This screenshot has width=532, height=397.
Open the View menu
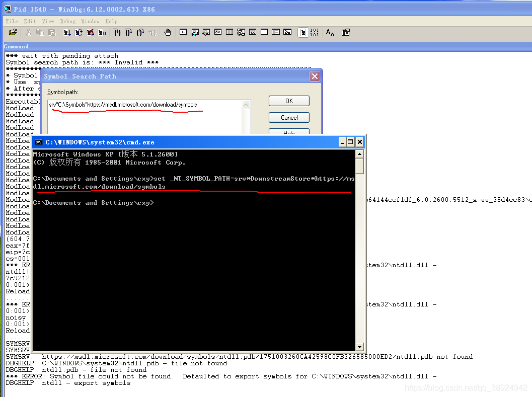48,21
